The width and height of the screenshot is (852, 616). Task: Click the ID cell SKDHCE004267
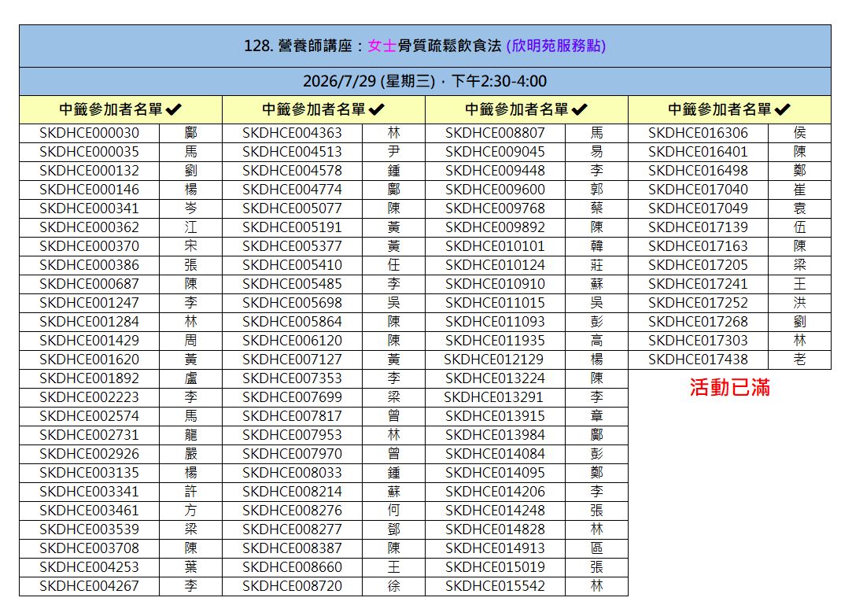(89, 586)
